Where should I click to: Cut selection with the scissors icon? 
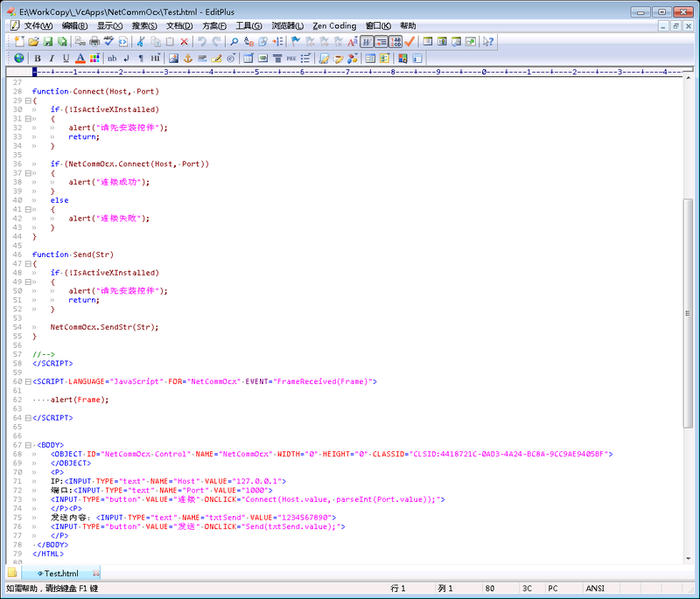(141, 42)
